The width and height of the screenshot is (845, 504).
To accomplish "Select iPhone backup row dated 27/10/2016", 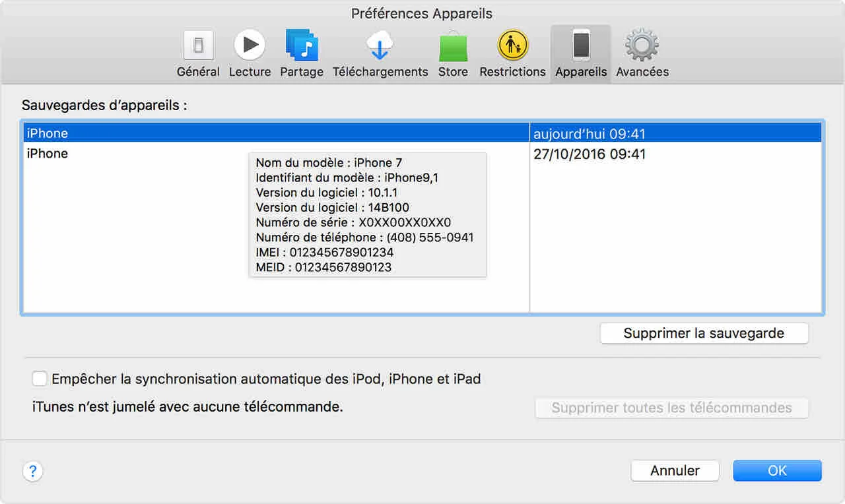I will coord(422,154).
